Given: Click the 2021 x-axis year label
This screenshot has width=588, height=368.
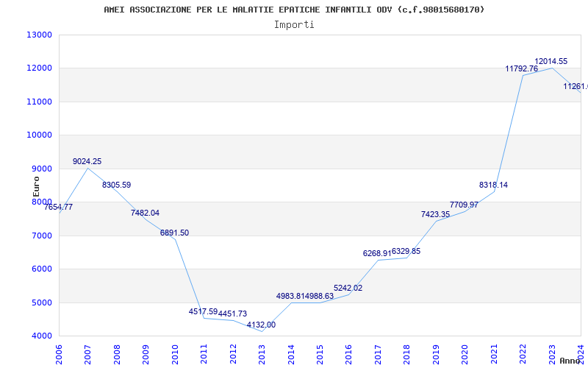Looking at the screenshot, I should click(494, 354).
